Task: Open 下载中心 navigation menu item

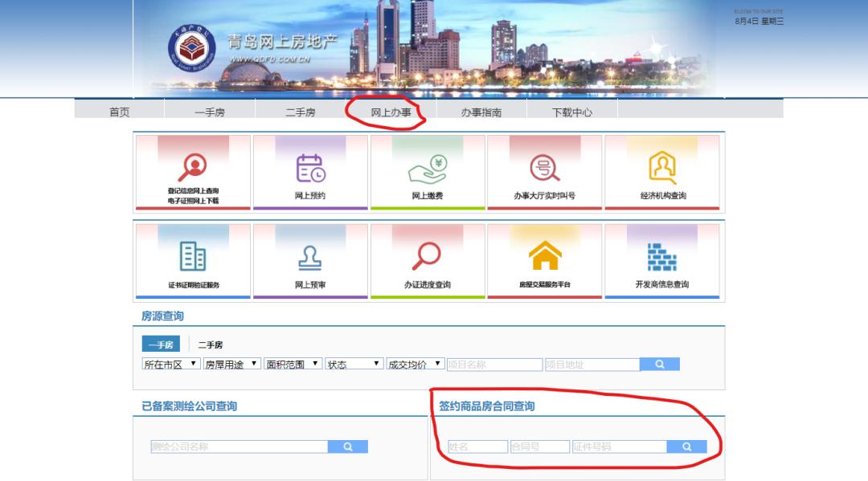Action: [x=571, y=112]
